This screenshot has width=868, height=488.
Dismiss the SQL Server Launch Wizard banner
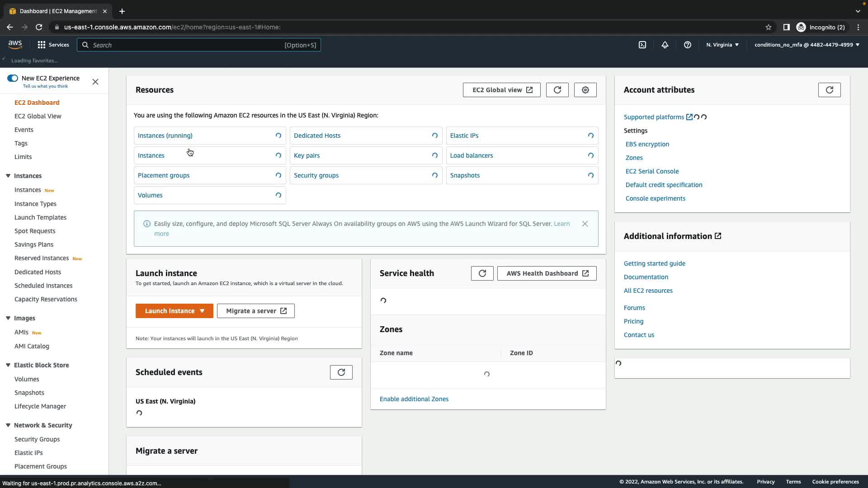click(585, 224)
